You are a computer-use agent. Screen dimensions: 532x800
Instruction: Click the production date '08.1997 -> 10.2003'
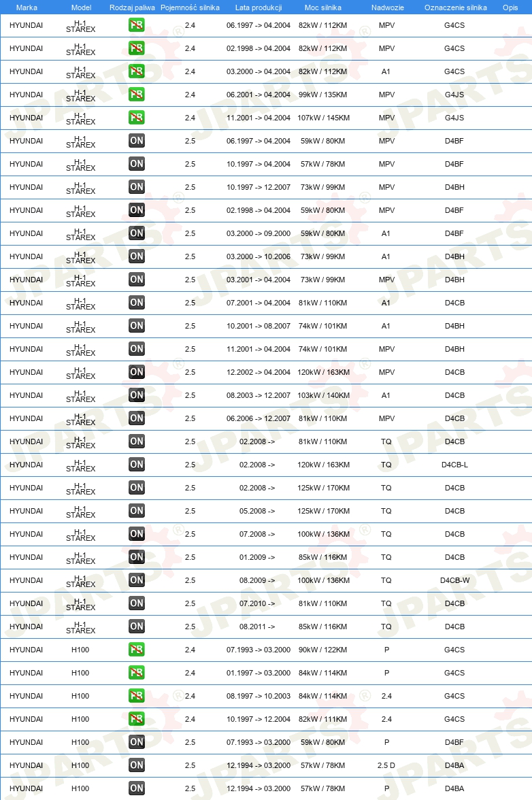click(259, 696)
